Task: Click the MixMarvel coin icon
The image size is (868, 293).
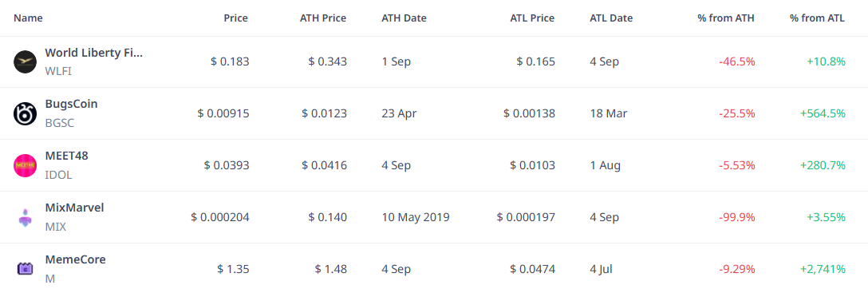Action: pyautogui.click(x=25, y=217)
